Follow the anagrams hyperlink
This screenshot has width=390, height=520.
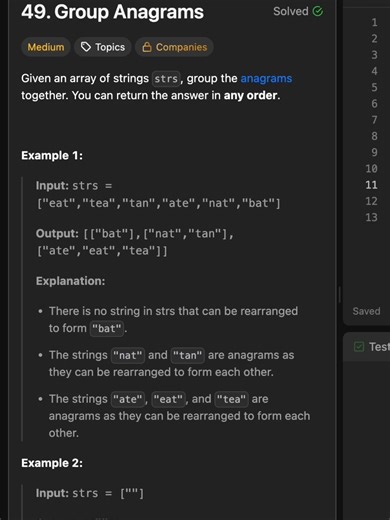pos(266,78)
